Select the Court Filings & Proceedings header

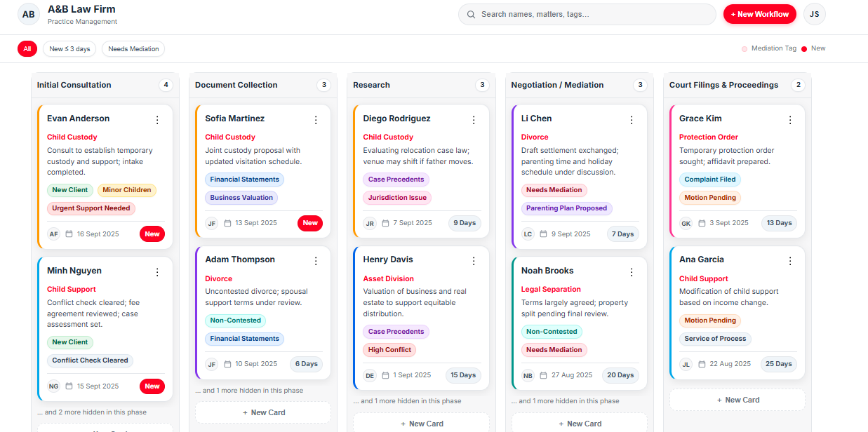click(723, 85)
